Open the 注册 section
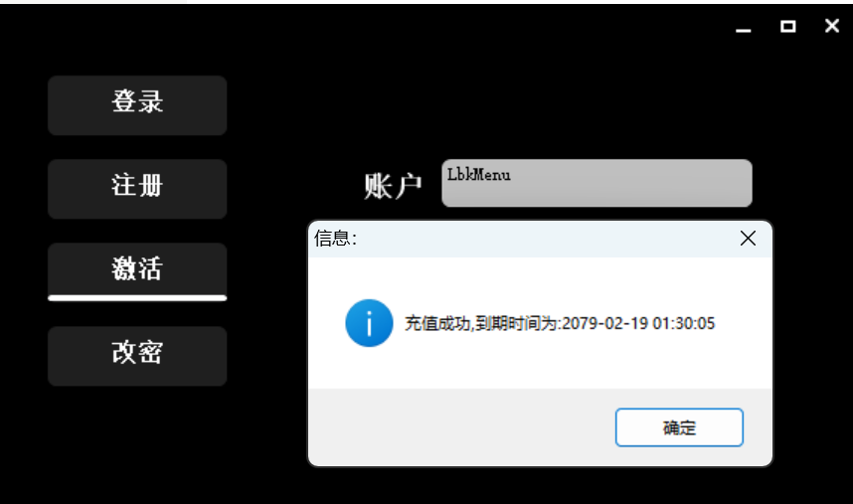 137,189
